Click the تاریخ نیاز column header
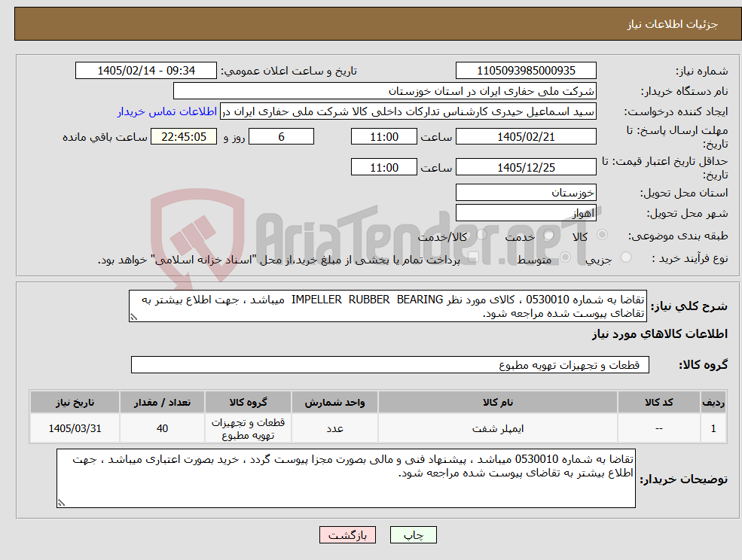This screenshot has width=742, height=560. pos(75,403)
